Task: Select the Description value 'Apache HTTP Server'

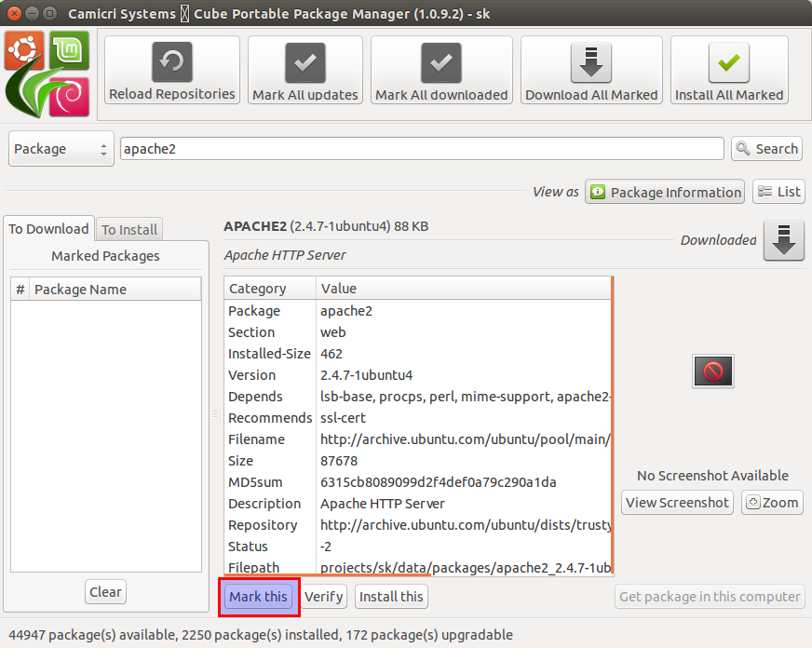Action: [x=383, y=504]
